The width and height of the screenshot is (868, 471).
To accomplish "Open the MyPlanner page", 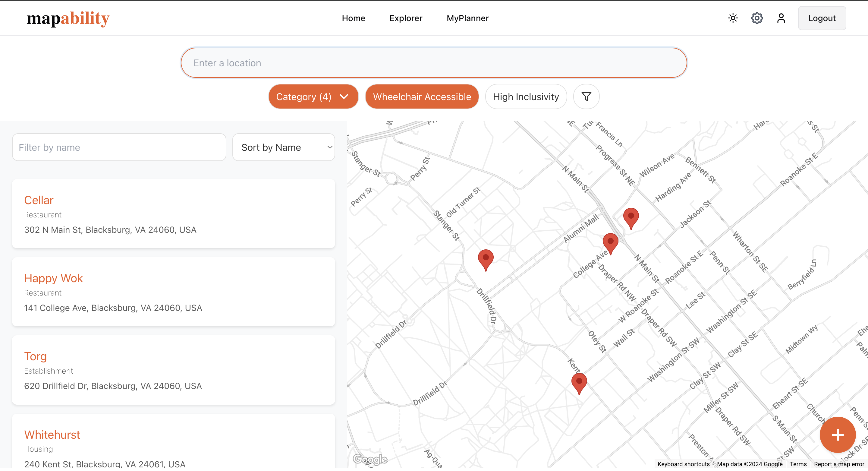I will (467, 18).
